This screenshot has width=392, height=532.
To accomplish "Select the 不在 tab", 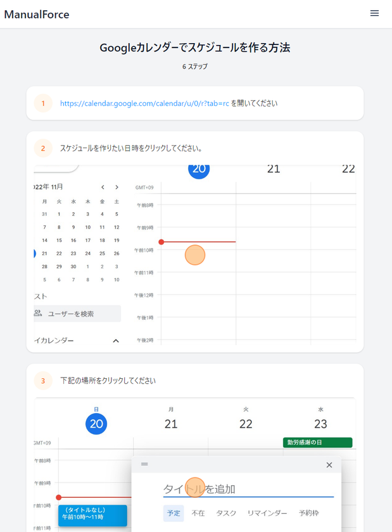I will (198, 513).
